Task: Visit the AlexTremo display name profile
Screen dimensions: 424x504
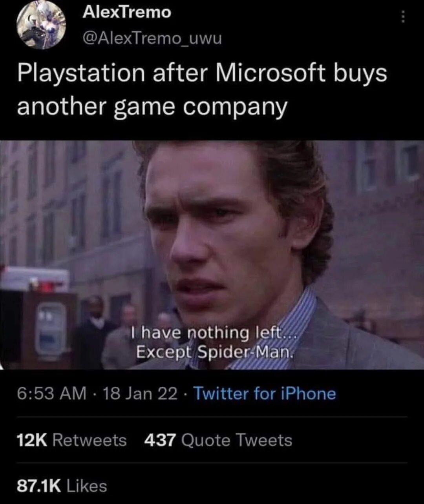Action: coord(126,13)
